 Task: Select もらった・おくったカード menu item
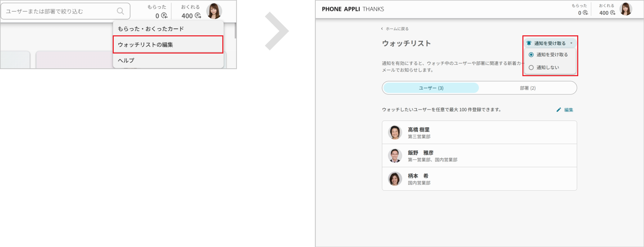(x=168, y=29)
